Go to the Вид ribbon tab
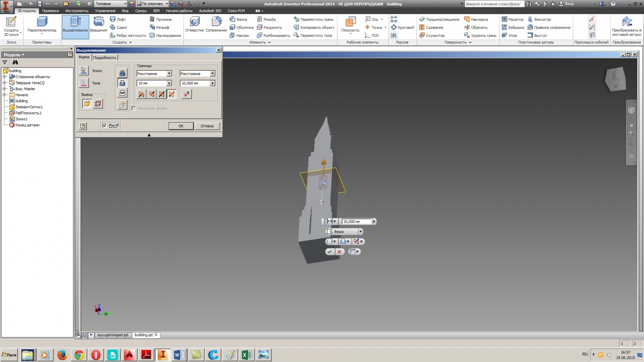Image resolution: width=644 pixels, height=362 pixels. point(125,11)
